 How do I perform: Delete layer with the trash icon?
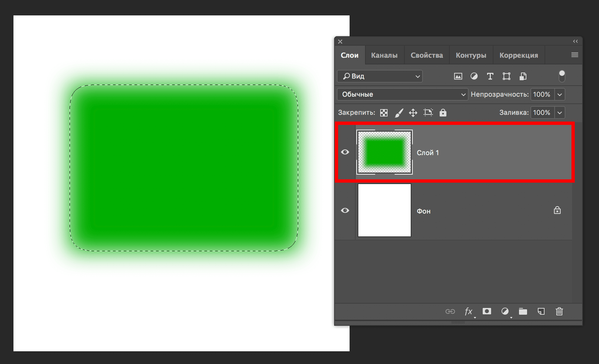coord(559,311)
